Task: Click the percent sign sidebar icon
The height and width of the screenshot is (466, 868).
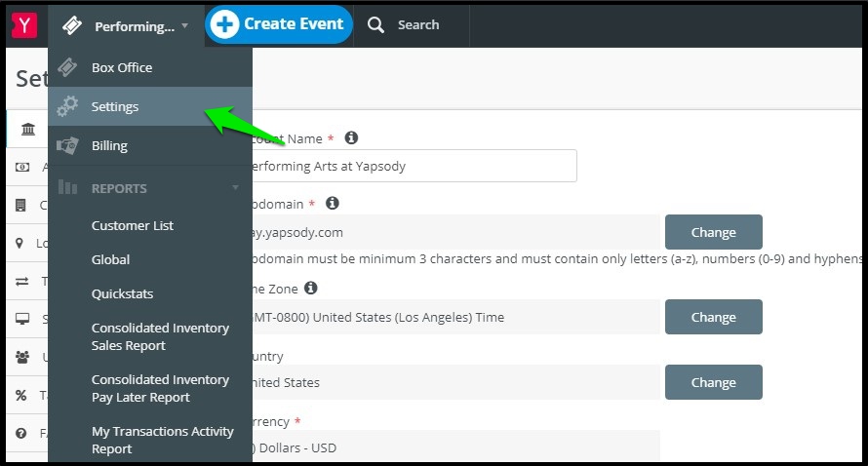Action: click(21, 395)
